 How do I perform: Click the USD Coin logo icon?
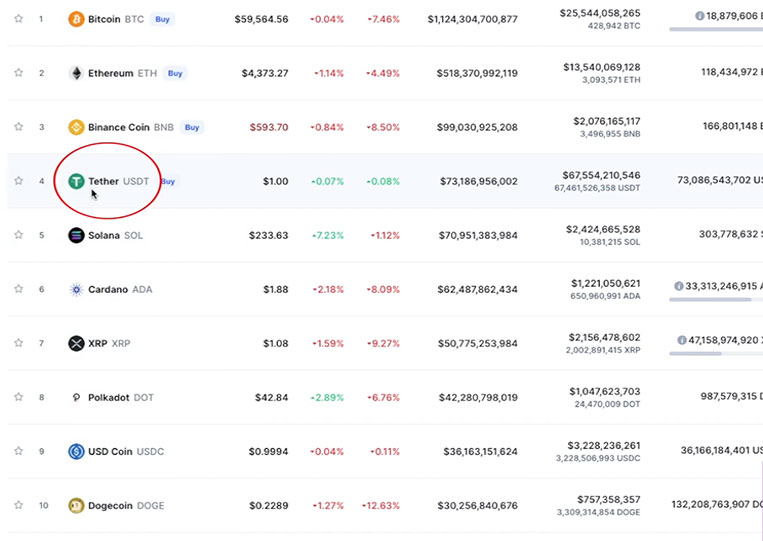point(76,451)
